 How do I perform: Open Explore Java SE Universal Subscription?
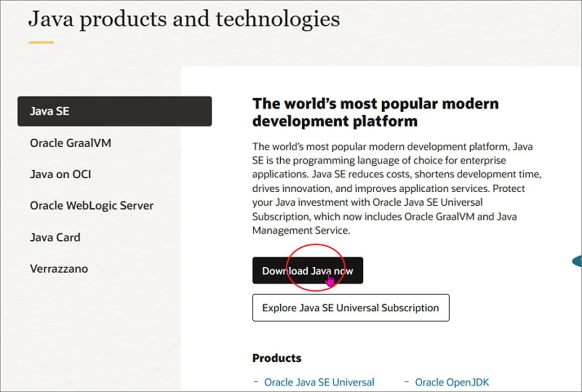pos(351,308)
